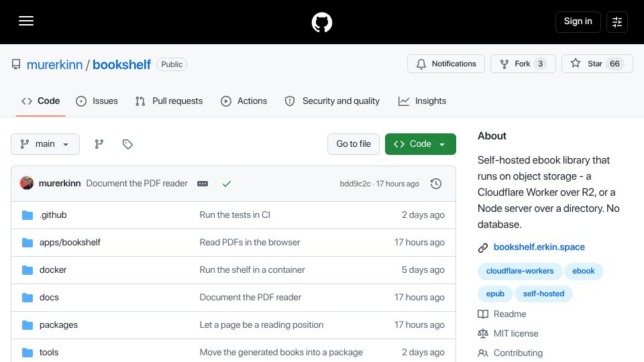The width and height of the screenshot is (644, 362).
Task: Open the Let a page be a reading position commit
Action: [x=262, y=324]
